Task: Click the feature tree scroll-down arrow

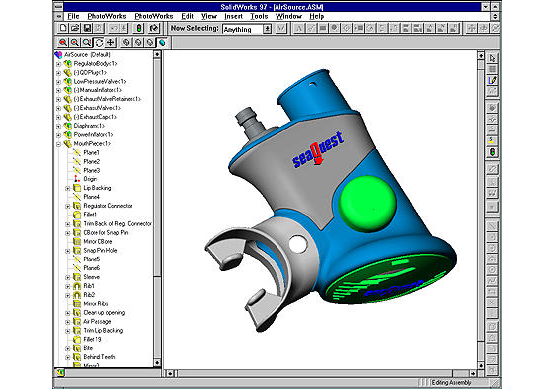Action: (157, 363)
